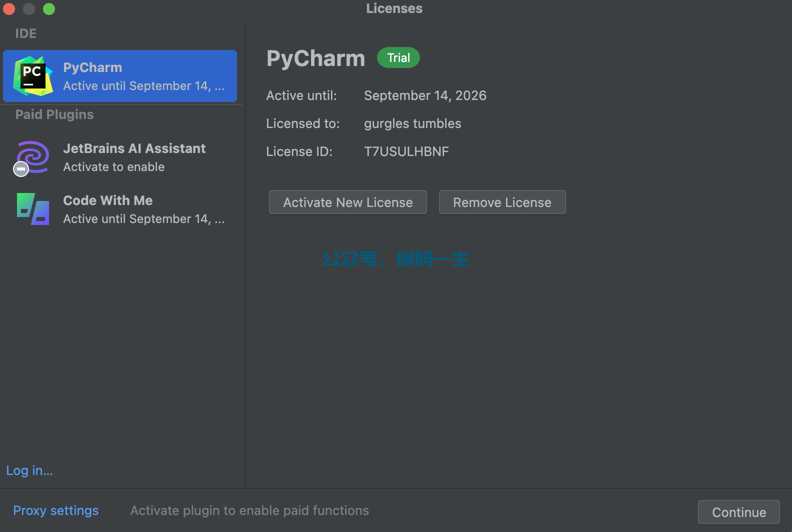Click 'September 14, 2026' expiry date
This screenshot has width=792, height=532.
(425, 95)
